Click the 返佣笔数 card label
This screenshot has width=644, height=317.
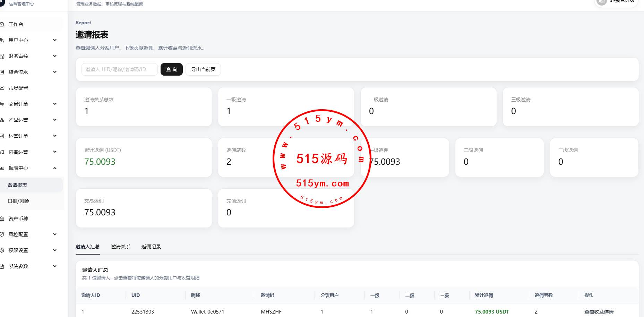click(236, 150)
